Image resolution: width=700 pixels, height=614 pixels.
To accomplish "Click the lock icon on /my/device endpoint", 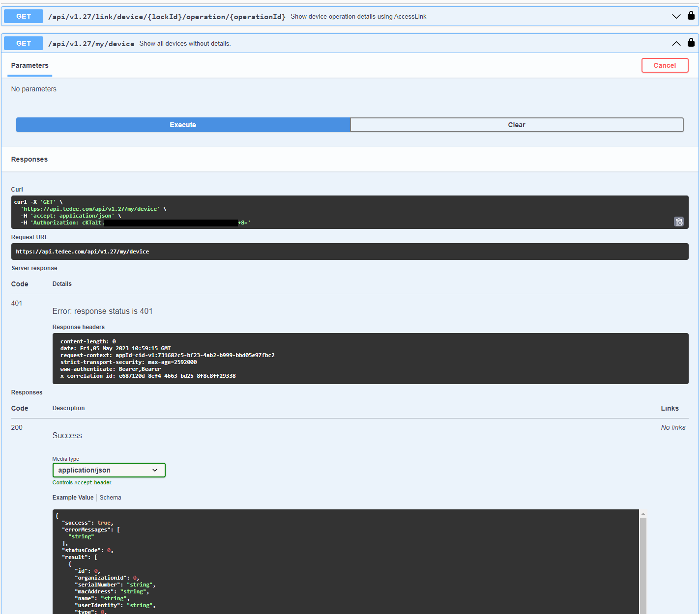I will click(691, 43).
